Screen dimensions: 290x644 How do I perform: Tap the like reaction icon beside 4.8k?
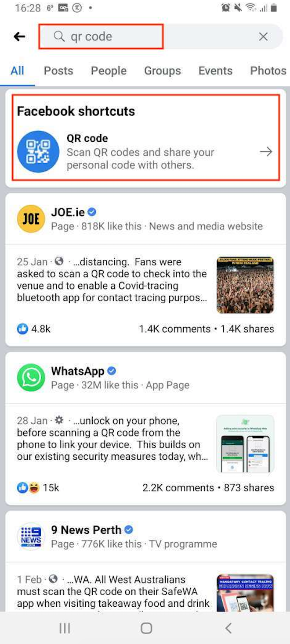(22, 329)
